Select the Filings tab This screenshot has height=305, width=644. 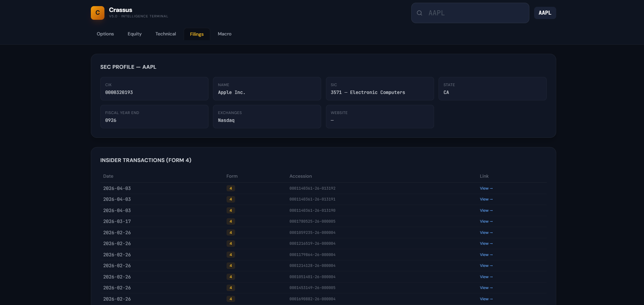(x=197, y=34)
